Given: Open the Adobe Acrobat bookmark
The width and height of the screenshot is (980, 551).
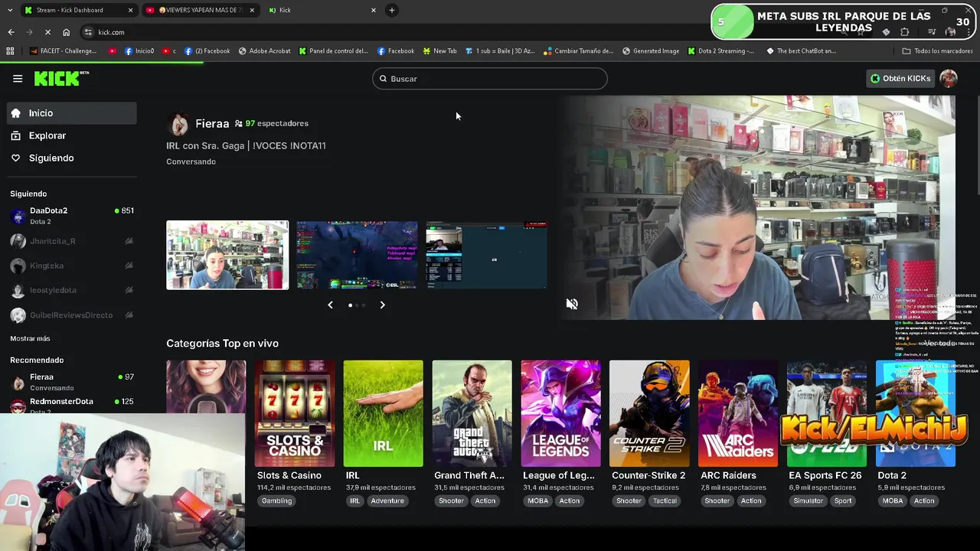Looking at the screenshot, I should pos(264,51).
